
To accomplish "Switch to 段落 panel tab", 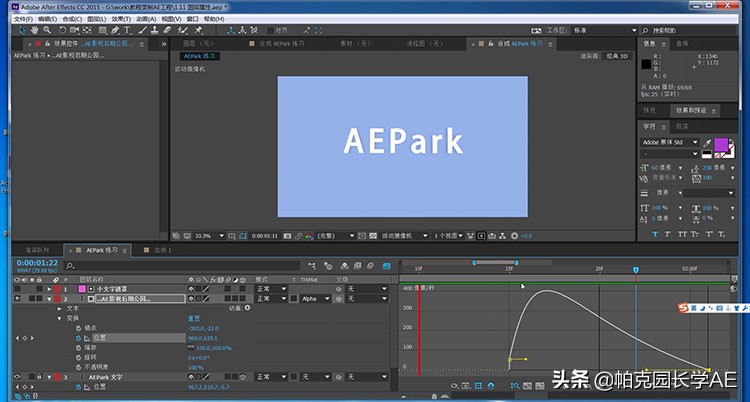I will pos(682,127).
